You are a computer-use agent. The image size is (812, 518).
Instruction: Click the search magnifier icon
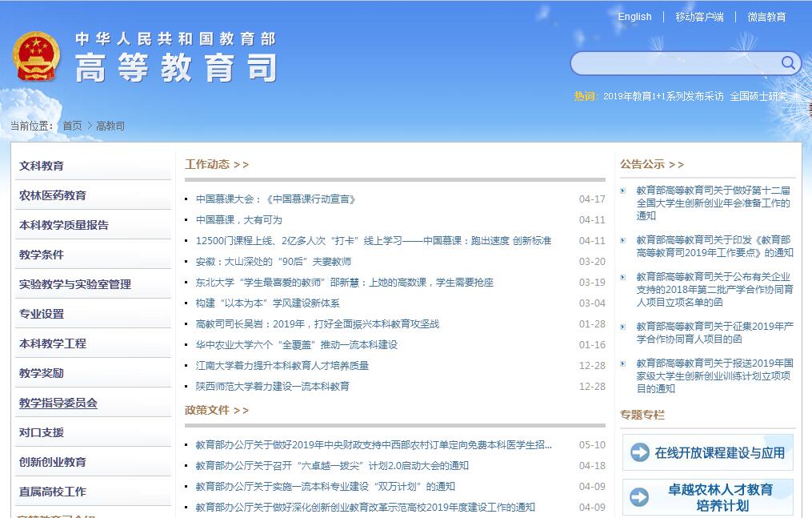click(788, 63)
